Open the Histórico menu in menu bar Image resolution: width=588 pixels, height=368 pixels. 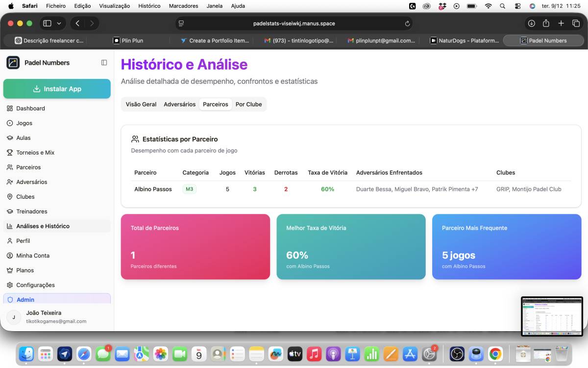click(149, 6)
